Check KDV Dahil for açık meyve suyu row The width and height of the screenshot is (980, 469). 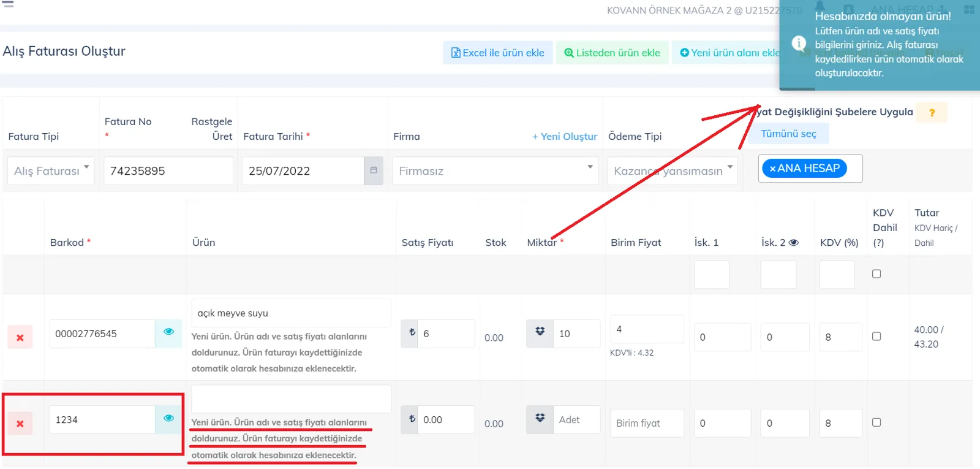pyautogui.click(x=876, y=337)
